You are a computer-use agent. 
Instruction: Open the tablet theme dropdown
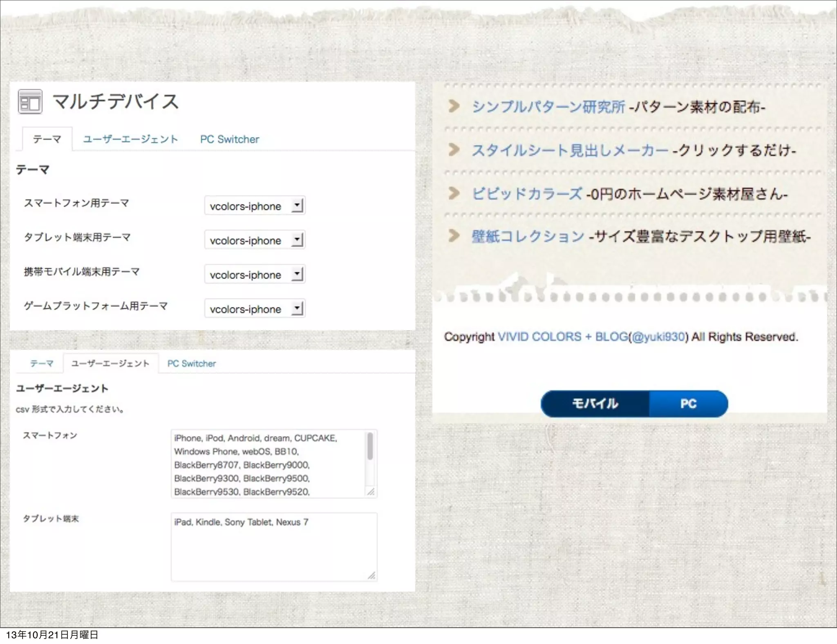[x=255, y=240]
